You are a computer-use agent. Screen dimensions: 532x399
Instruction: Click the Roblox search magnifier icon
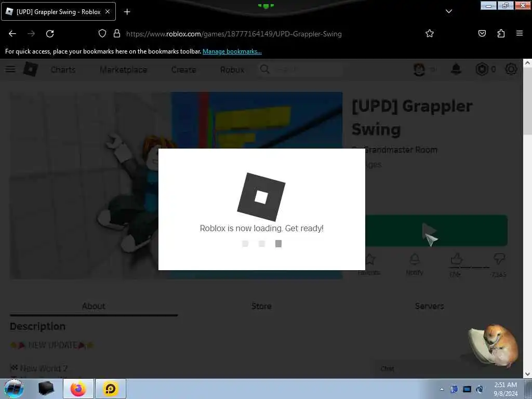[264, 69]
